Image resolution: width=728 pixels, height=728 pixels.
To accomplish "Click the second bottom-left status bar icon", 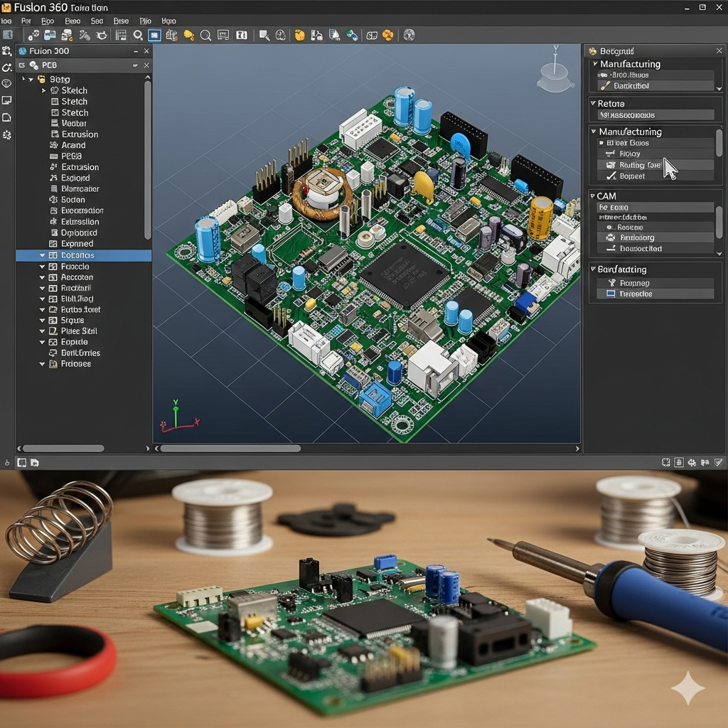I will (35, 462).
